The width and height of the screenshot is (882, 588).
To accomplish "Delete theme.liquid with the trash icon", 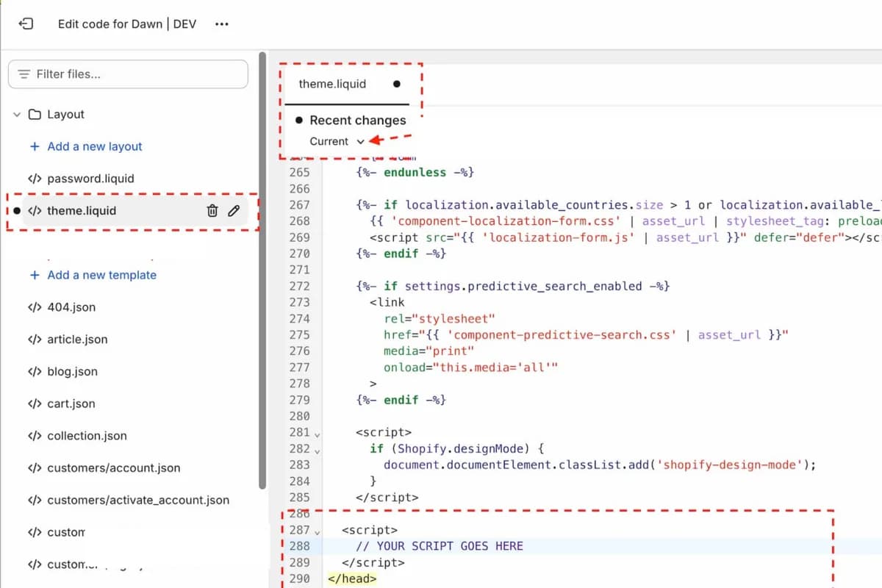I will 212,211.
